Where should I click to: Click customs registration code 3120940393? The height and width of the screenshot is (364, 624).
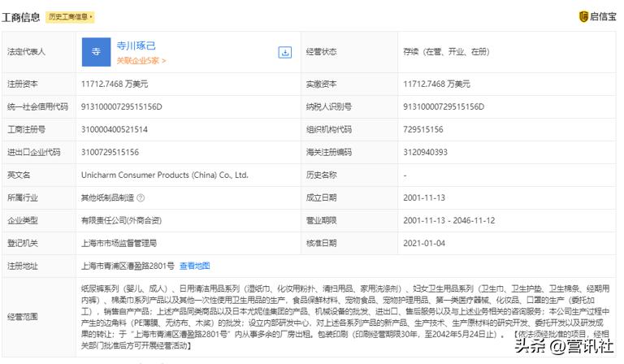coord(425,152)
